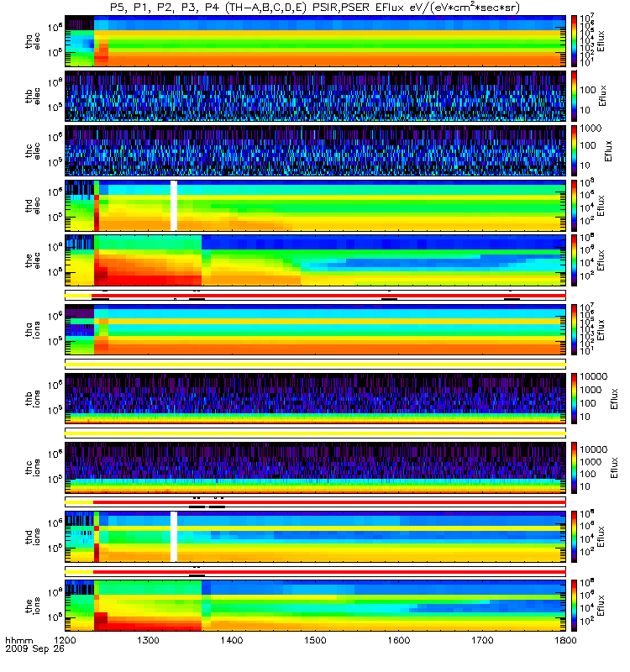Click the 'hhmm' axis unit label
This screenshot has height=672, width=630.
(18, 641)
